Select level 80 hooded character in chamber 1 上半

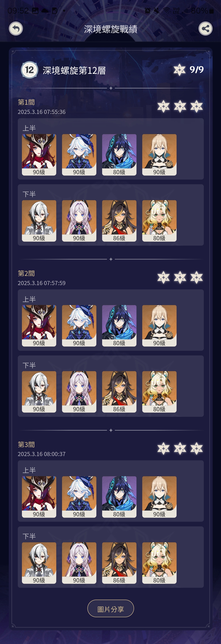point(119,155)
